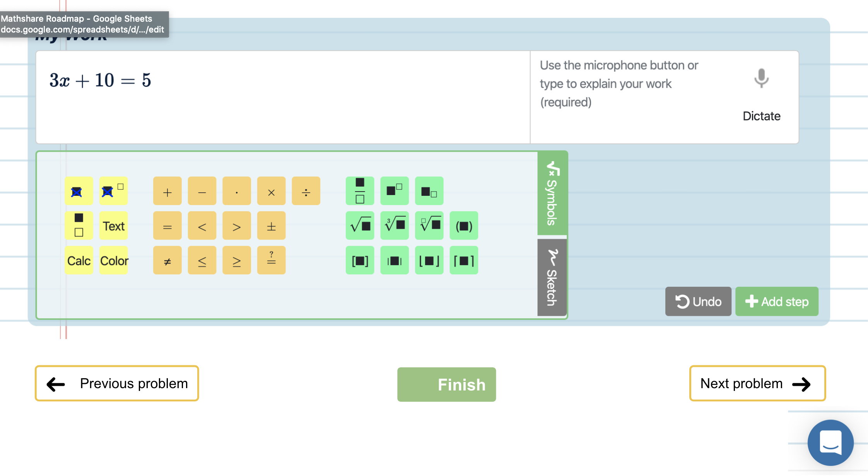Screen dimensions: 868x476
Task: Click the Add step button
Action: point(777,301)
